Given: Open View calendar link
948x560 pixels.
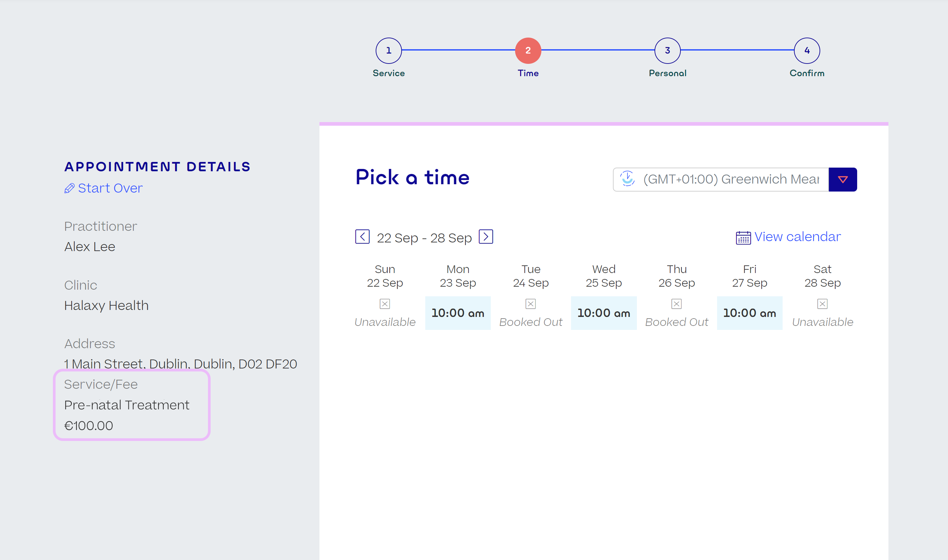Looking at the screenshot, I should pos(797,237).
